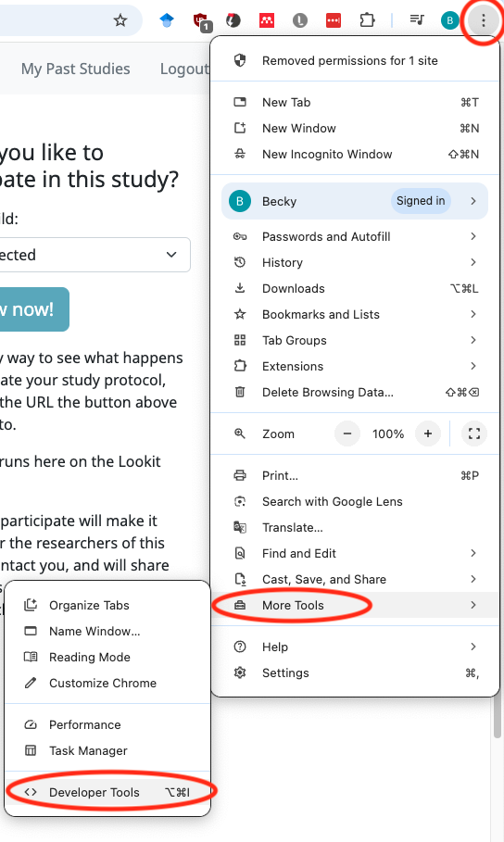Select Developer Tools from submenu
Viewport: 504px width, 842px height.
[x=107, y=792]
